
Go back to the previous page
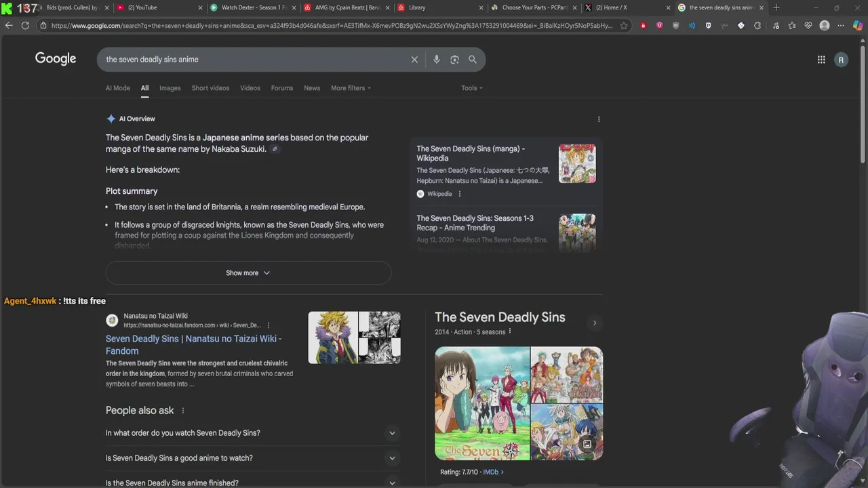click(9, 26)
